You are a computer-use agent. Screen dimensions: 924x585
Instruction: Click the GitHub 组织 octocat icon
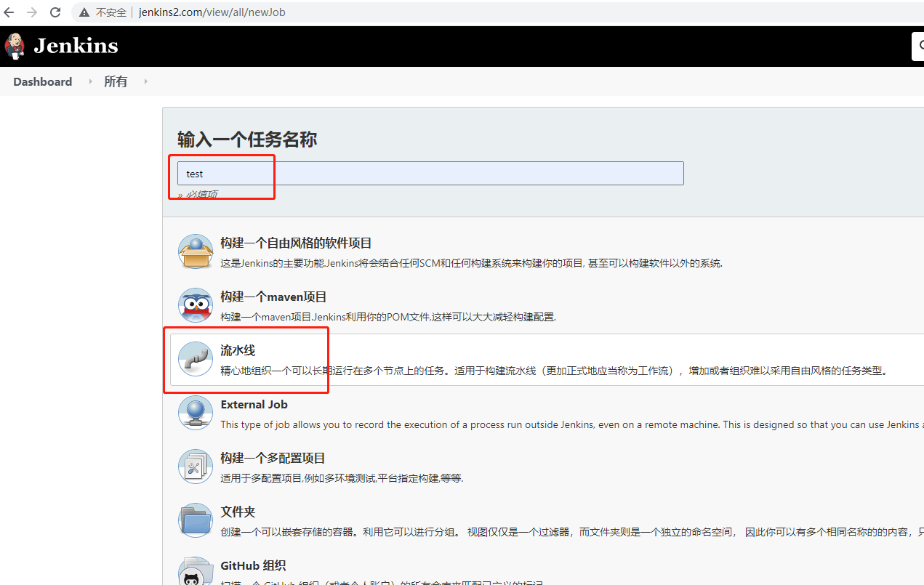pyautogui.click(x=195, y=572)
